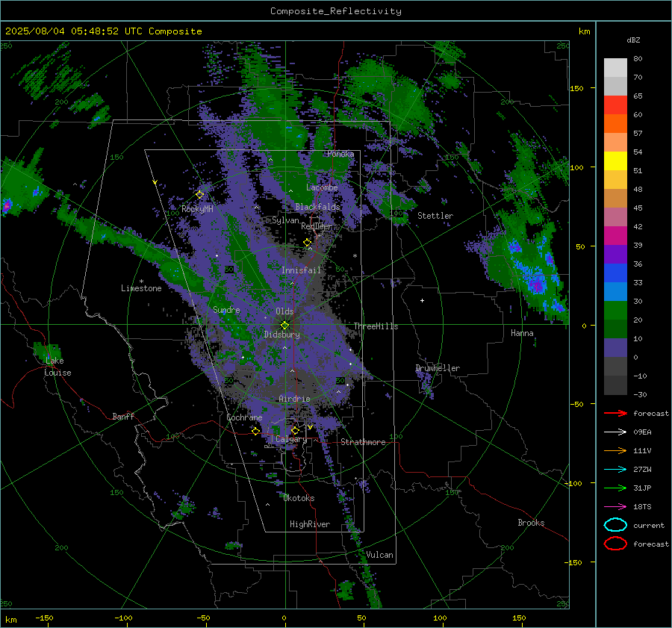Click the HighRiver town label
672x628 pixels.
click(310, 524)
